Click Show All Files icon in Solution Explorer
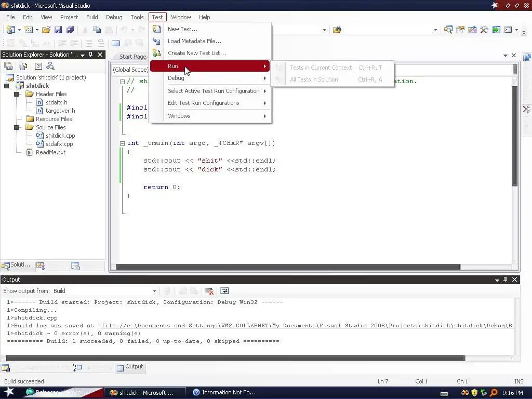The image size is (532, 399). point(23,66)
